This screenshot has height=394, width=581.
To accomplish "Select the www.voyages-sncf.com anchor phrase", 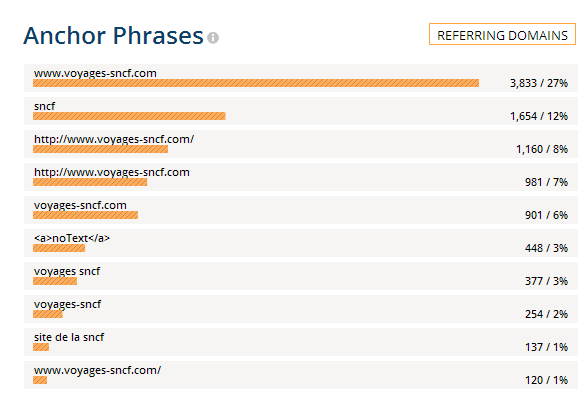I will point(95,73).
